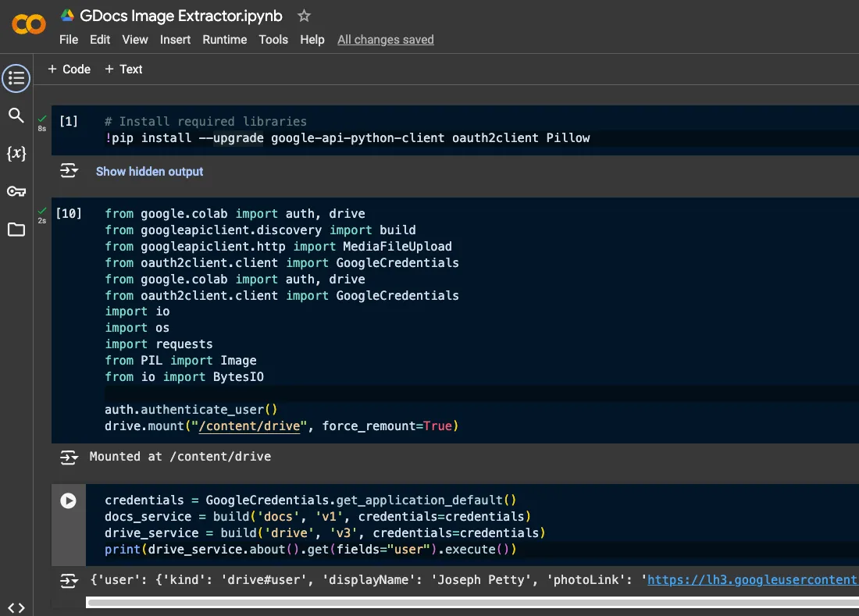Open the Files folder icon

click(x=16, y=230)
